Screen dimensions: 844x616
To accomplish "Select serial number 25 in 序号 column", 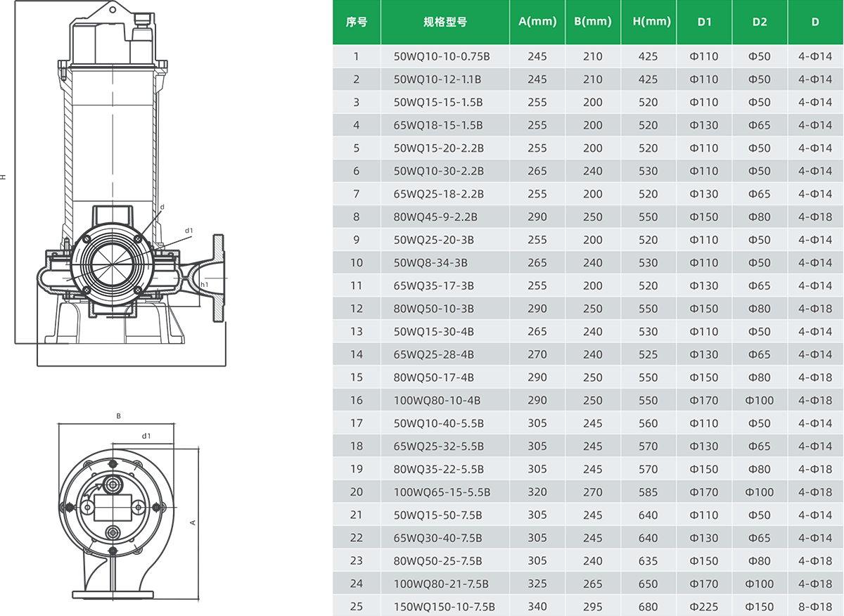I will pyautogui.click(x=357, y=607).
